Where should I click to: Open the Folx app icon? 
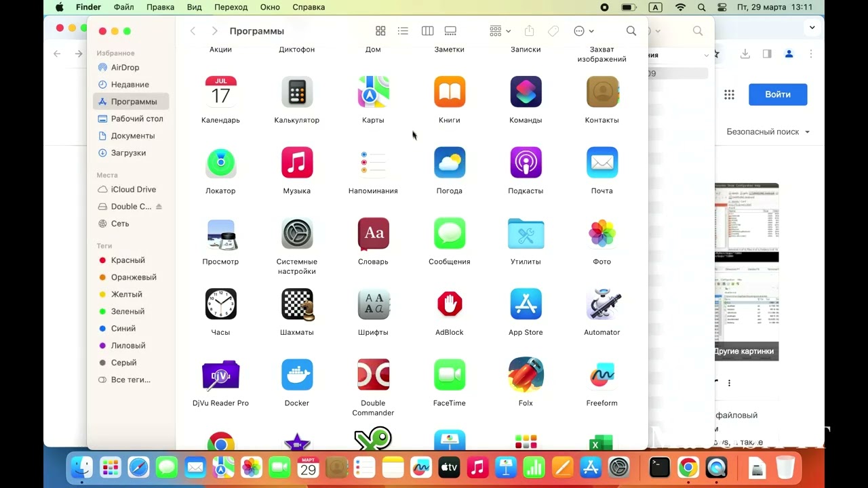[x=526, y=375]
